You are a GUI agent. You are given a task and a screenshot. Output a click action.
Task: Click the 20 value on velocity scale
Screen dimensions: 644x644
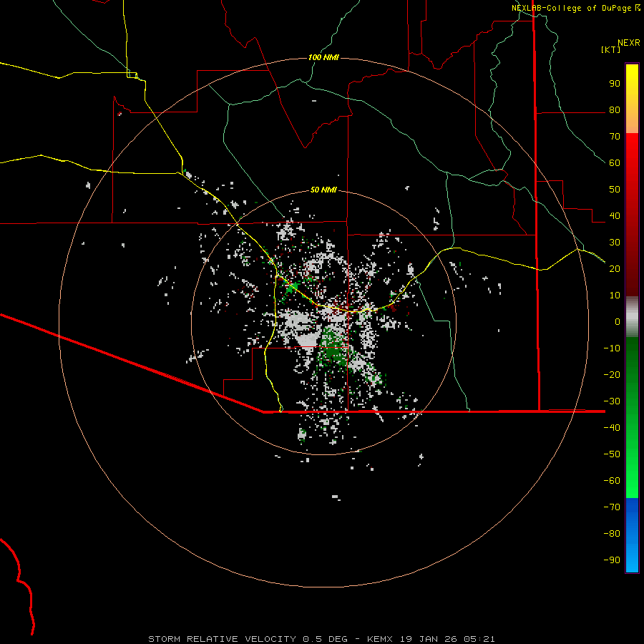pos(615,269)
